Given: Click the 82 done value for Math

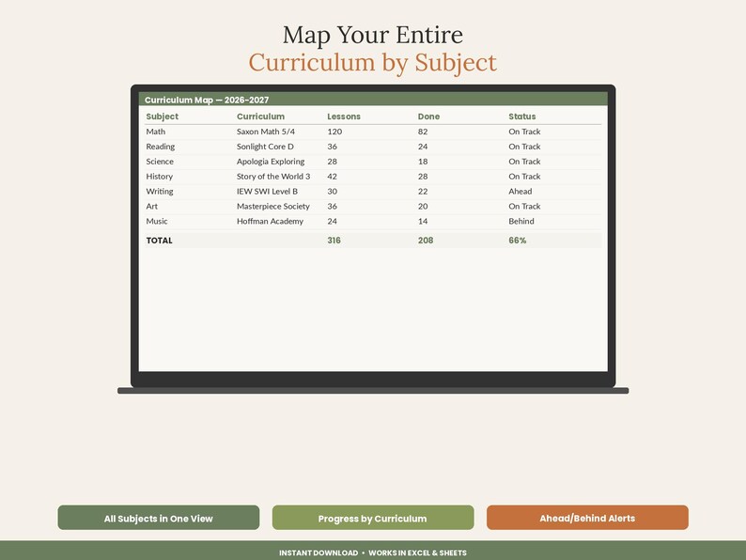Looking at the screenshot, I should pyautogui.click(x=423, y=132).
